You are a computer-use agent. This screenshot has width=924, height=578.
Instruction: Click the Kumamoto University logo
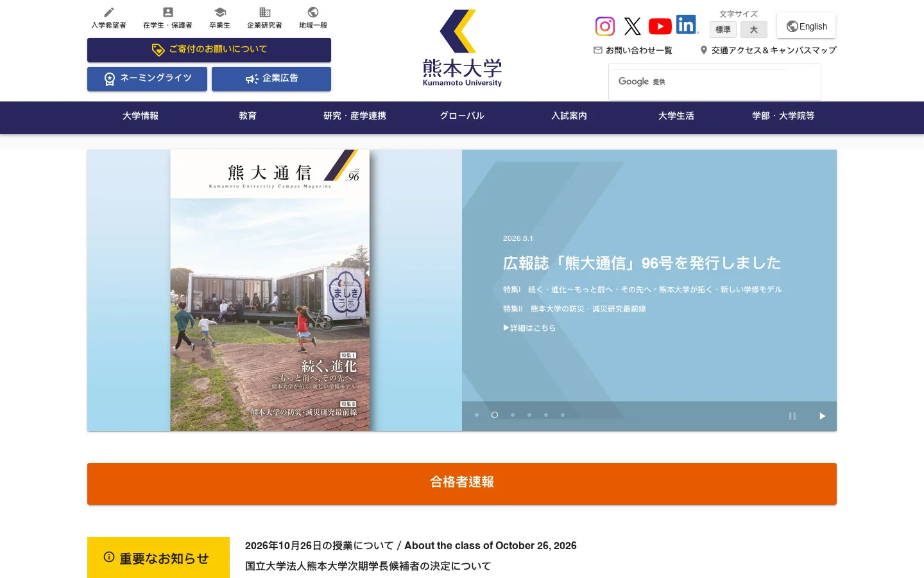(462, 48)
